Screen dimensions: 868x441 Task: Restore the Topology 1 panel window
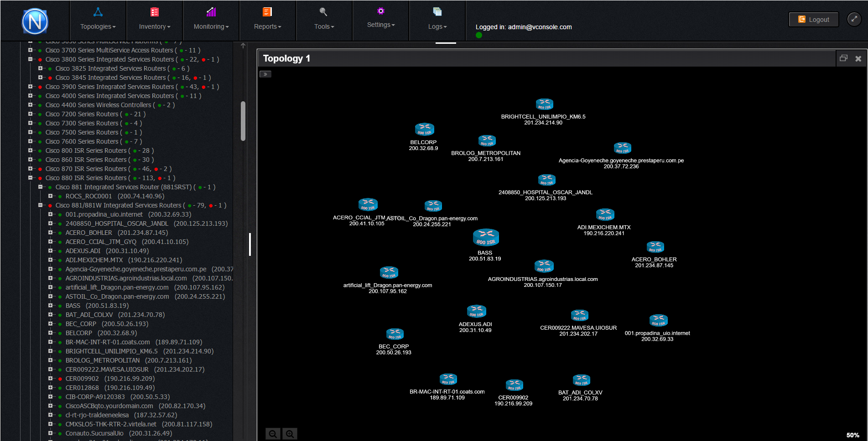tap(843, 58)
